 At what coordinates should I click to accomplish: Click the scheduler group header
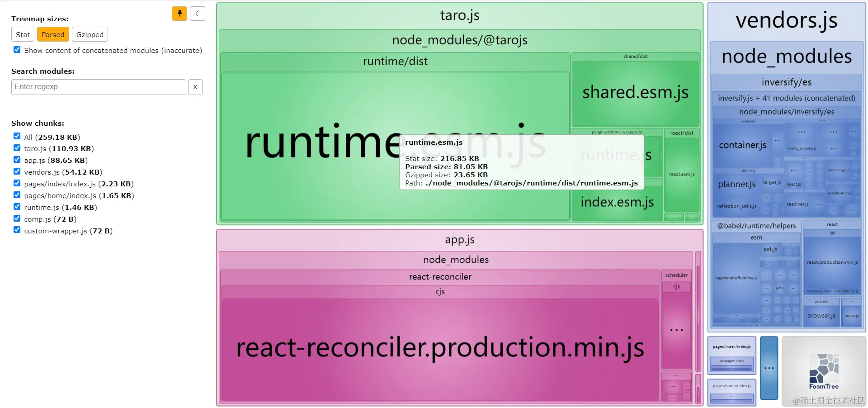tap(676, 275)
